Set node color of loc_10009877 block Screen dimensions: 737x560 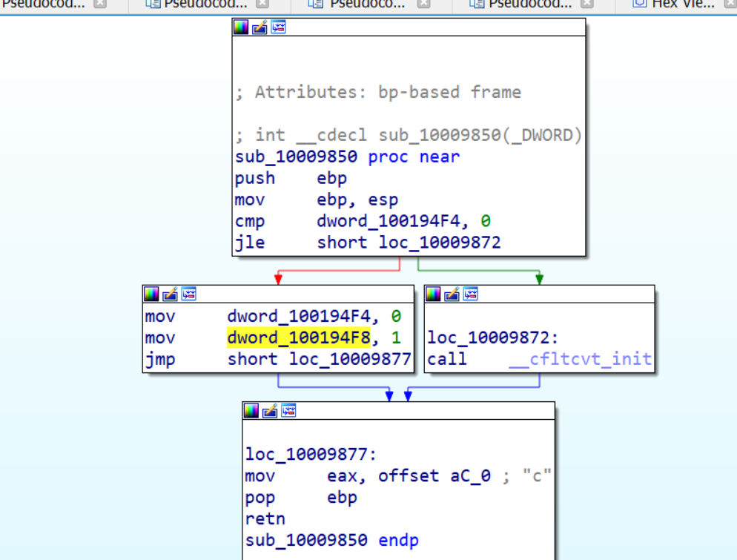coord(251,411)
